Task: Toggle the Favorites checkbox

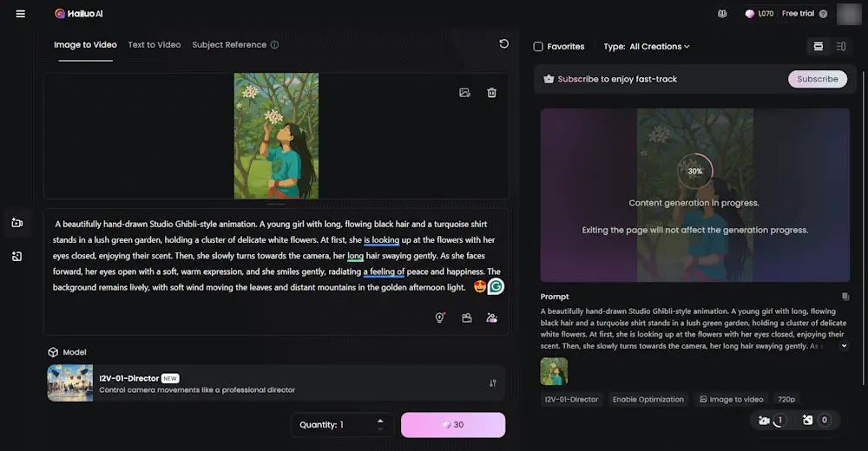Action: (538, 47)
